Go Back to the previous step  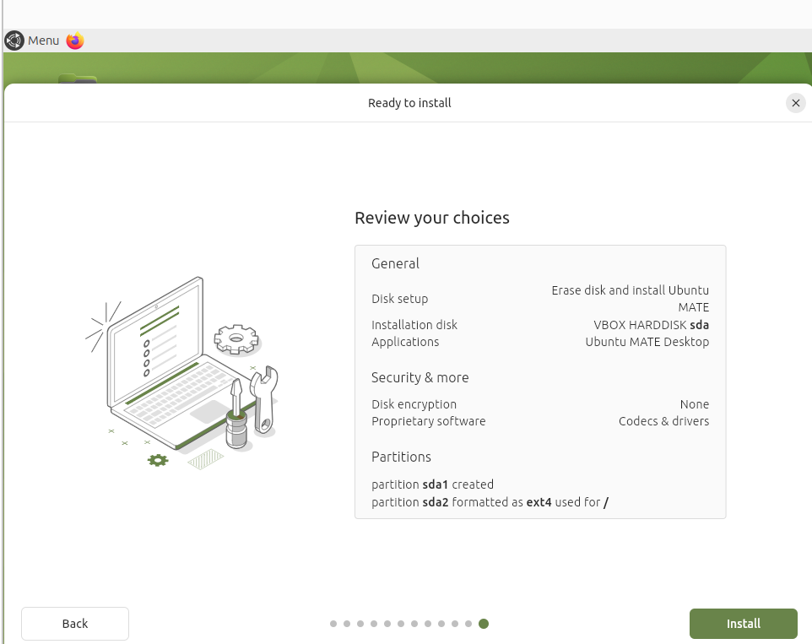click(75, 623)
